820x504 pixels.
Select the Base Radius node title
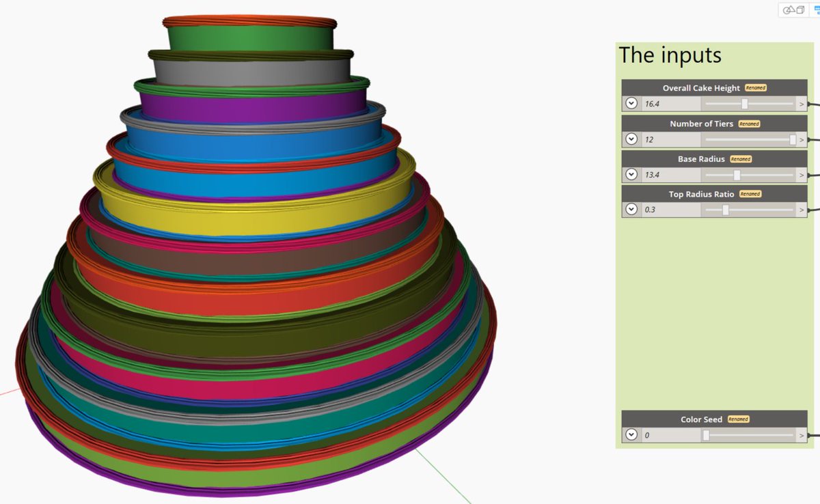[x=701, y=159]
